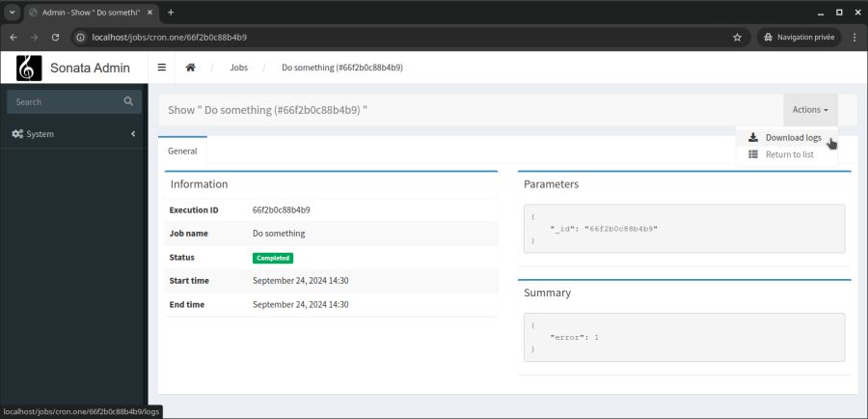This screenshot has height=419, width=868.
Task: Click the Sonata Admin title link
Action: 90,68
